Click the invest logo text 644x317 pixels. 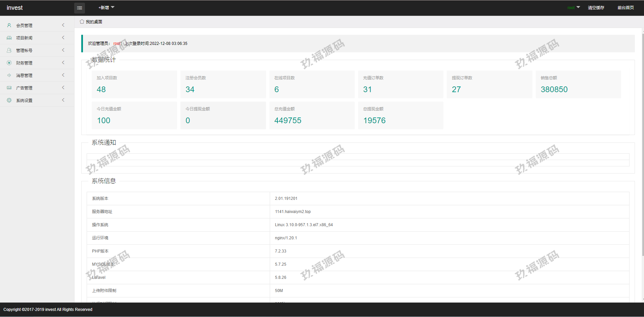coord(14,8)
